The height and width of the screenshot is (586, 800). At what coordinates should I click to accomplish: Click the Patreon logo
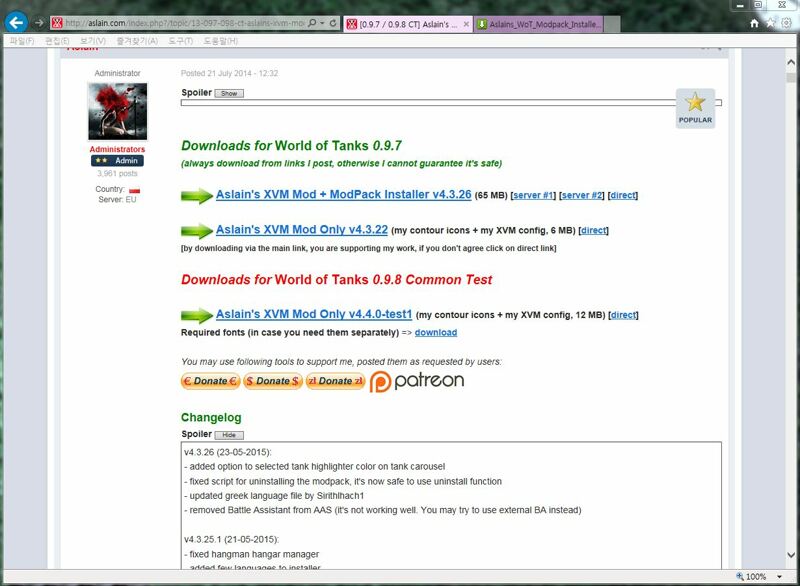click(x=417, y=381)
